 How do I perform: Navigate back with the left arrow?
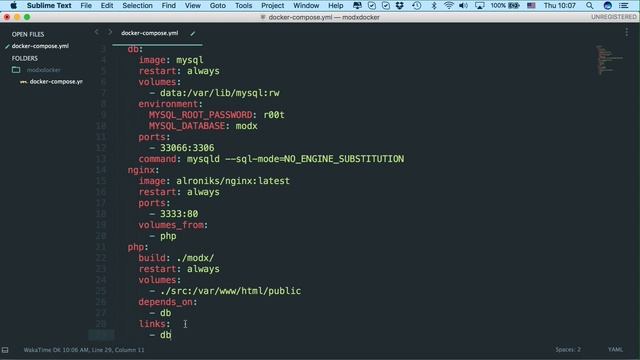96,32
